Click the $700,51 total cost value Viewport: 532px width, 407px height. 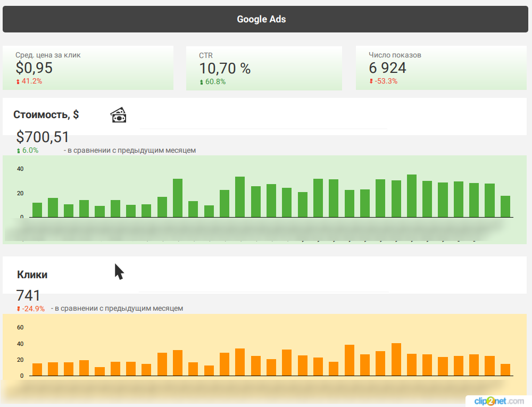coord(43,137)
